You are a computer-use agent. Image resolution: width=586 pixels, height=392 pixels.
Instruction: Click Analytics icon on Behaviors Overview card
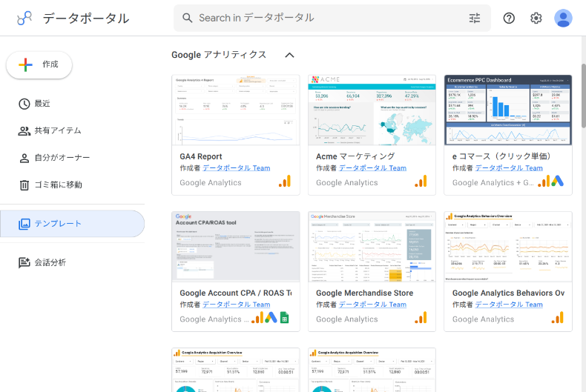tap(557, 317)
